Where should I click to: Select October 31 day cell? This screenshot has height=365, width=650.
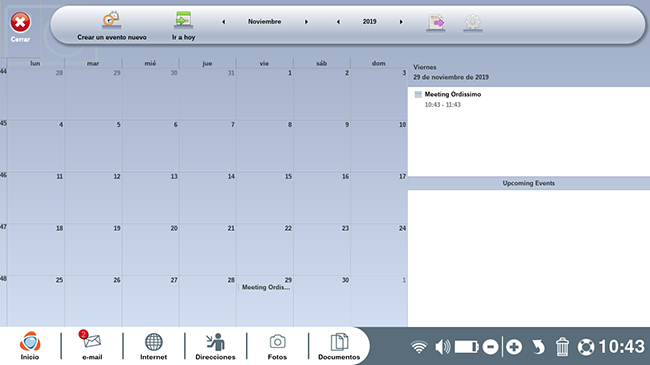[207, 94]
